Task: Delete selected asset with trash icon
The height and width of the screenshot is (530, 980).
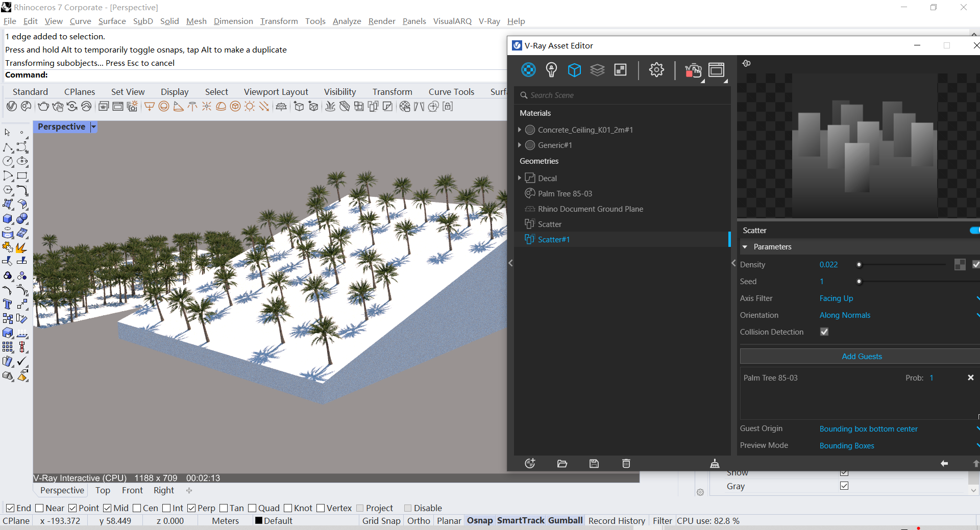Action: [x=626, y=463]
